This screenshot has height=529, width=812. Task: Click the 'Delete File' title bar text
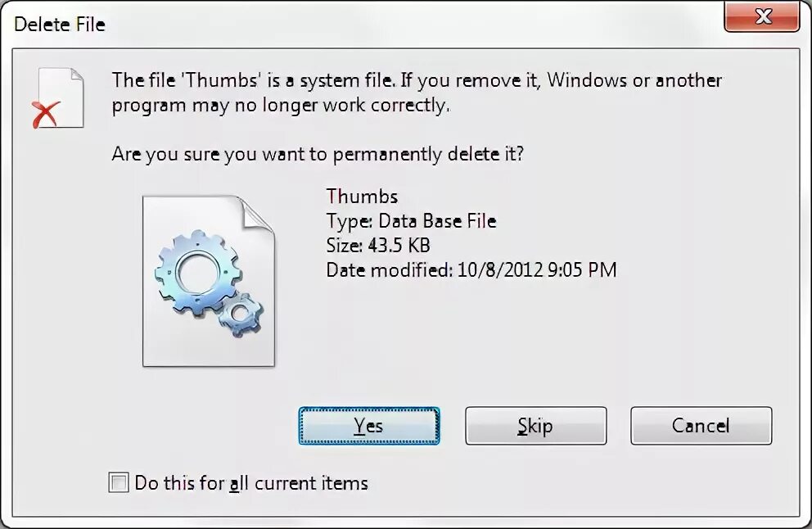tap(60, 25)
